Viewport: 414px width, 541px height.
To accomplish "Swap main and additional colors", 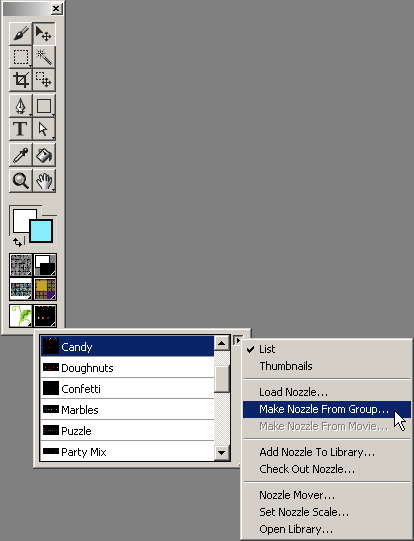I will [x=18, y=242].
